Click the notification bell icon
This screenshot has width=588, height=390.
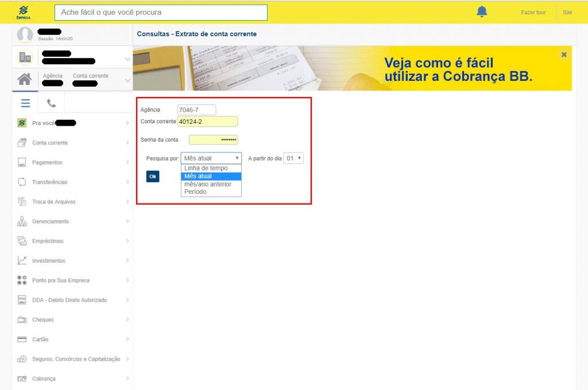tap(482, 12)
